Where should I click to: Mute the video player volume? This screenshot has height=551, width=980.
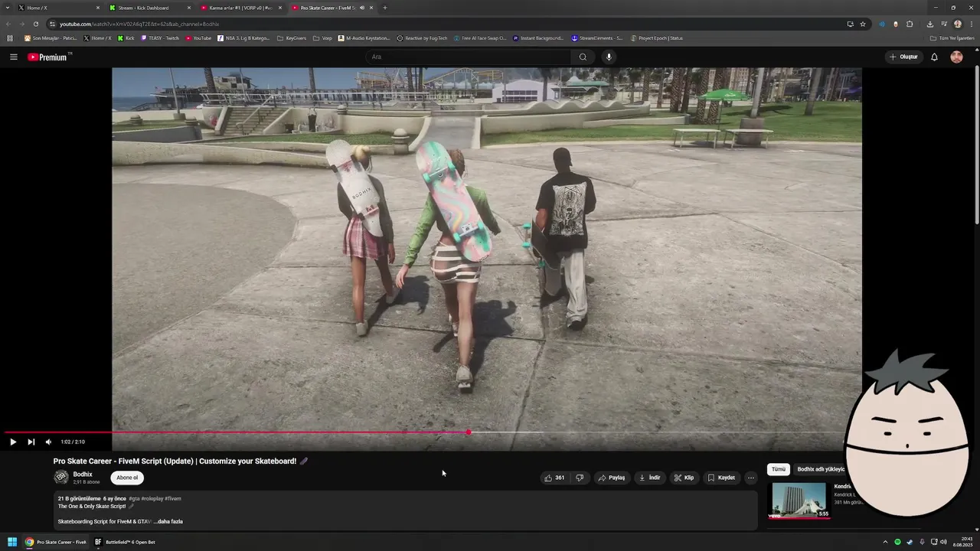click(x=48, y=442)
